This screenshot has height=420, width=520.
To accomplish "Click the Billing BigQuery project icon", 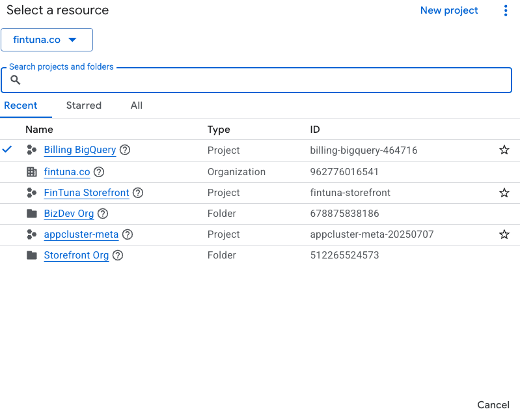I will coord(31,150).
